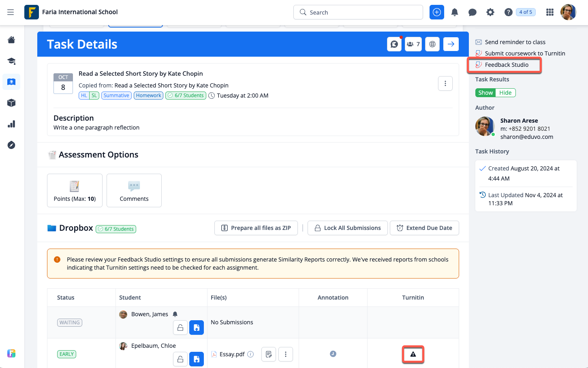Click the globe icon in Task Details header
This screenshot has height=368, width=588.
click(432, 44)
